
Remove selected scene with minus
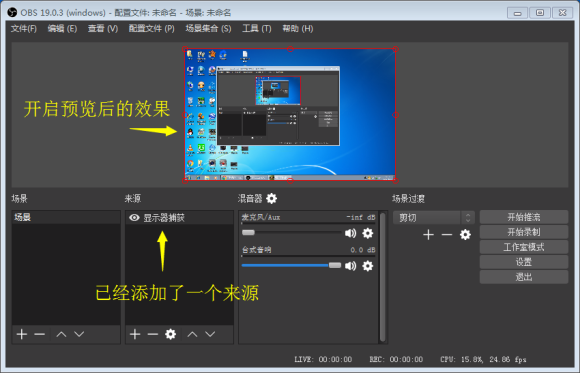39,334
